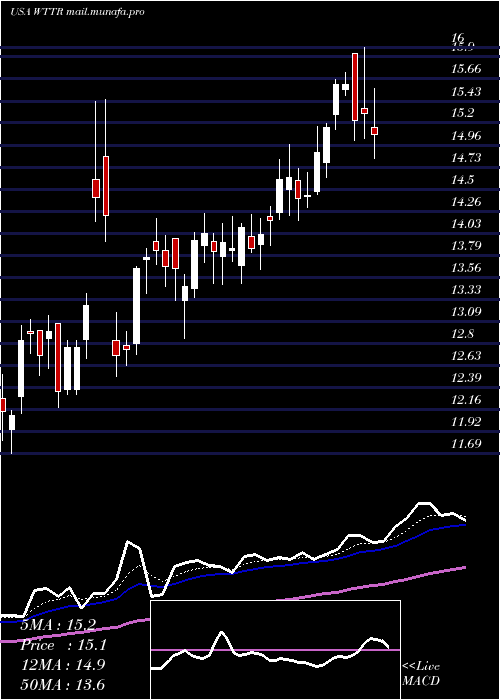Image resolution: width=500 pixels, height=700 pixels.
Task: Click the 12.39 price axis label
Action: coord(467,378)
